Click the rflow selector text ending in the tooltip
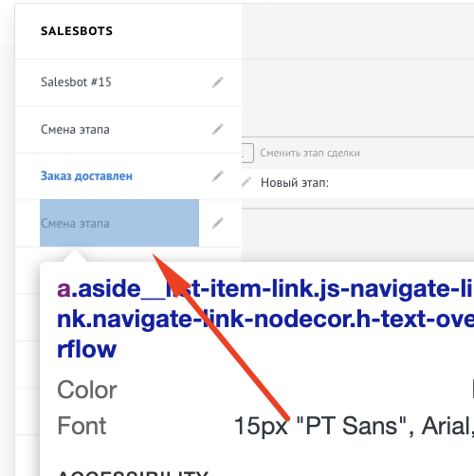Screen dimensions: 474x476 click(86, 350)
